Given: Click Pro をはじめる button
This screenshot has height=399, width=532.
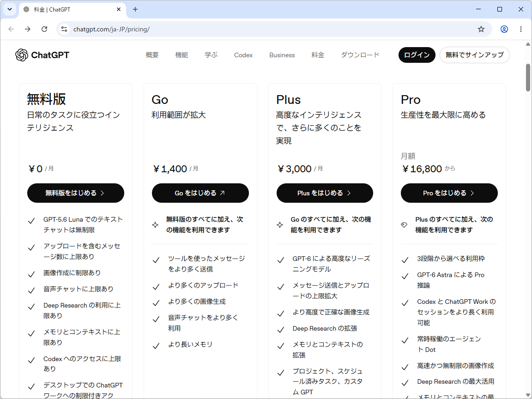Looking at the screenshot, I should 449,193.
